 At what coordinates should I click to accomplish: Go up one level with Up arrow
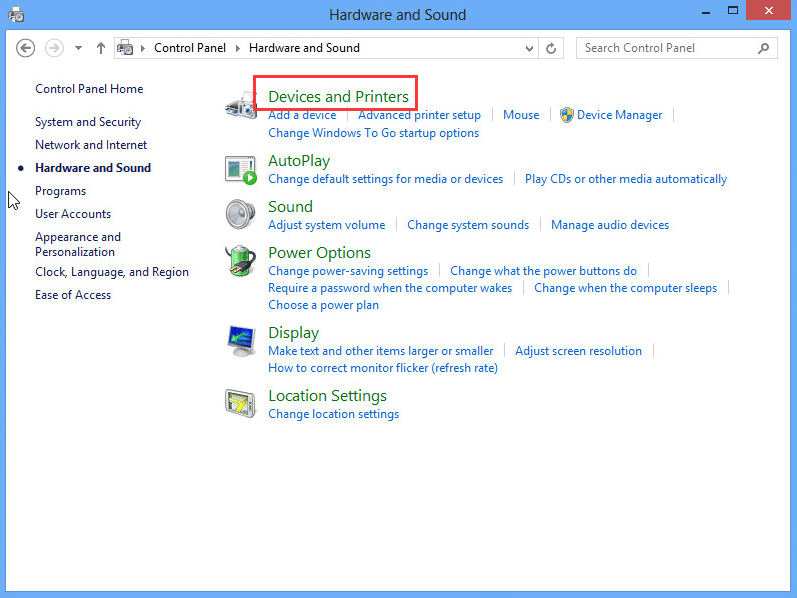pyautogui.click(x=101, y=48)
